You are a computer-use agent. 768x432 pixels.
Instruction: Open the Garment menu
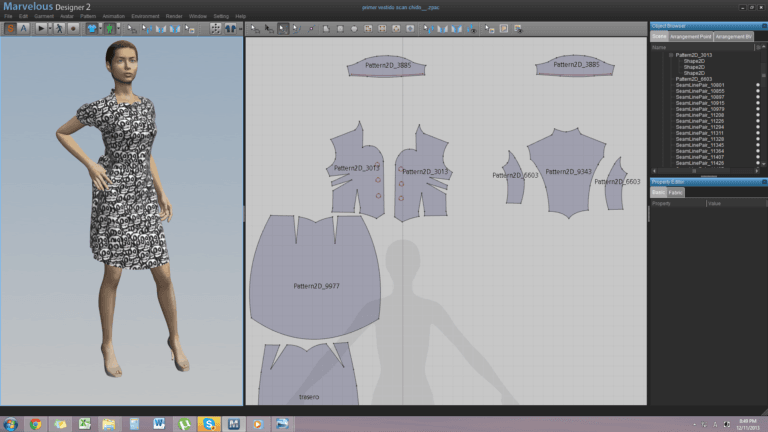point(44,17)
